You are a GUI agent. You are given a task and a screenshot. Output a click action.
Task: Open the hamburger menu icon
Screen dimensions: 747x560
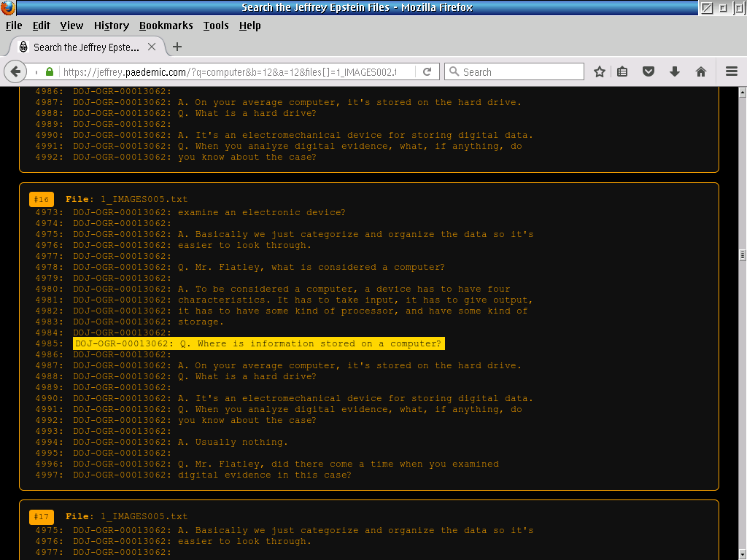732,71
